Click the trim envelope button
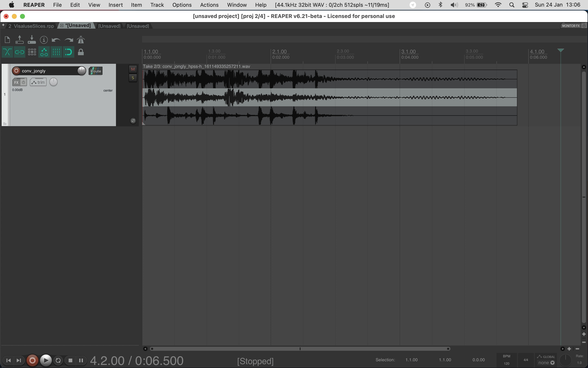 [x=38, y=82]
